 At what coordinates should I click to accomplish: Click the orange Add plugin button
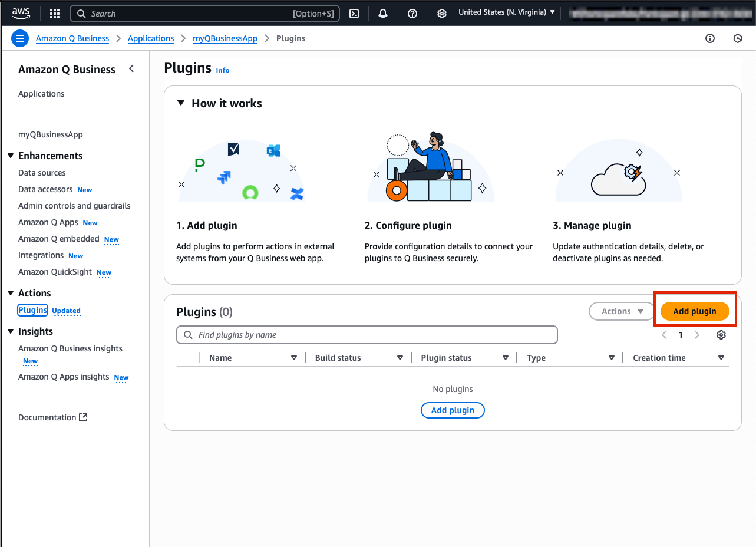[x=695, y=311]
